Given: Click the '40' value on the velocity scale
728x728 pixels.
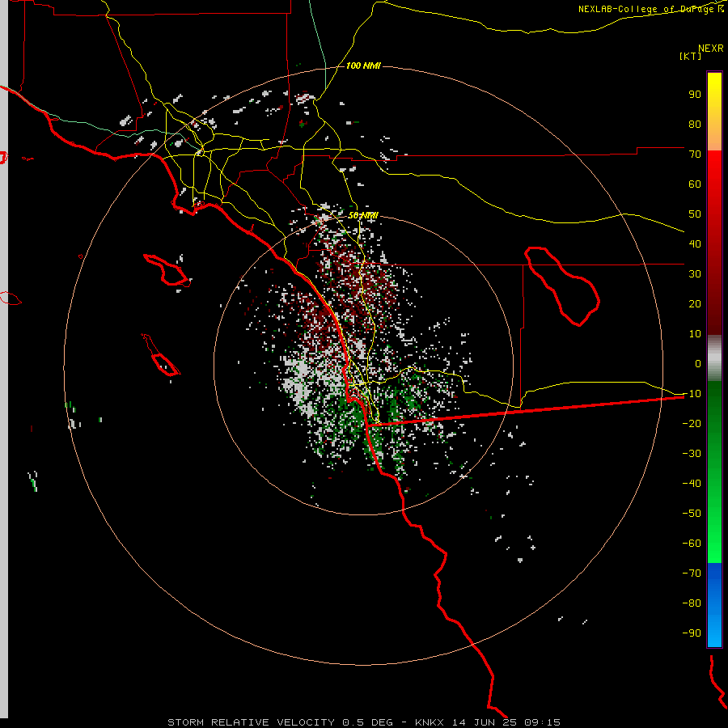Looking at the screenshot, I should tap(695, 243).
